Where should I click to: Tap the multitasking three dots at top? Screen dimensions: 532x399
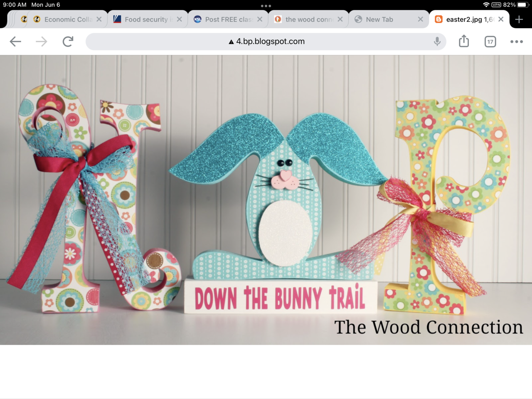pos(266,6)
